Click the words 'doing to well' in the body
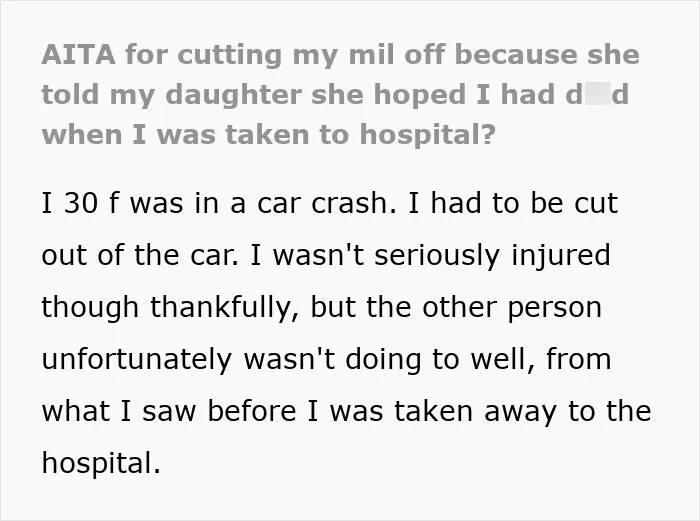Screen dimensions: 700x521 click(434, 360)
